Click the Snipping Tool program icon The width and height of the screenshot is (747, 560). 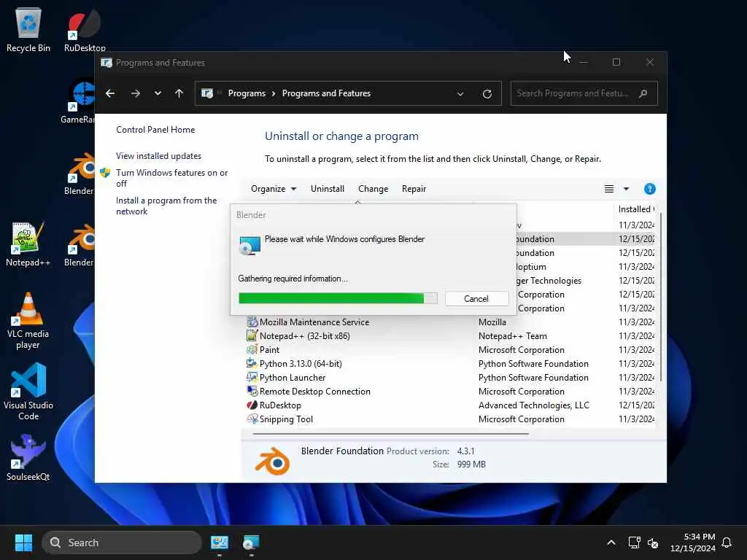[x=252, y=419]
